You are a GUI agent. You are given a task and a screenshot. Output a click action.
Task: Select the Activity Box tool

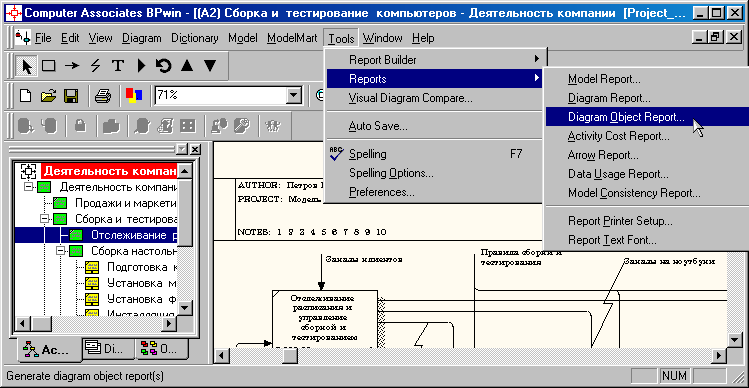coord(49,66)
